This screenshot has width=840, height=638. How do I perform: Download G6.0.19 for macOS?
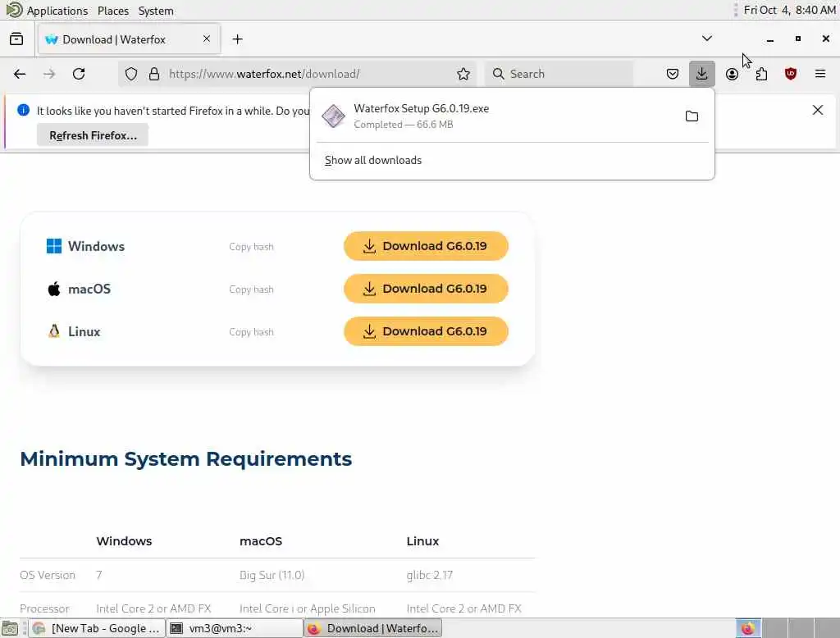426,289
